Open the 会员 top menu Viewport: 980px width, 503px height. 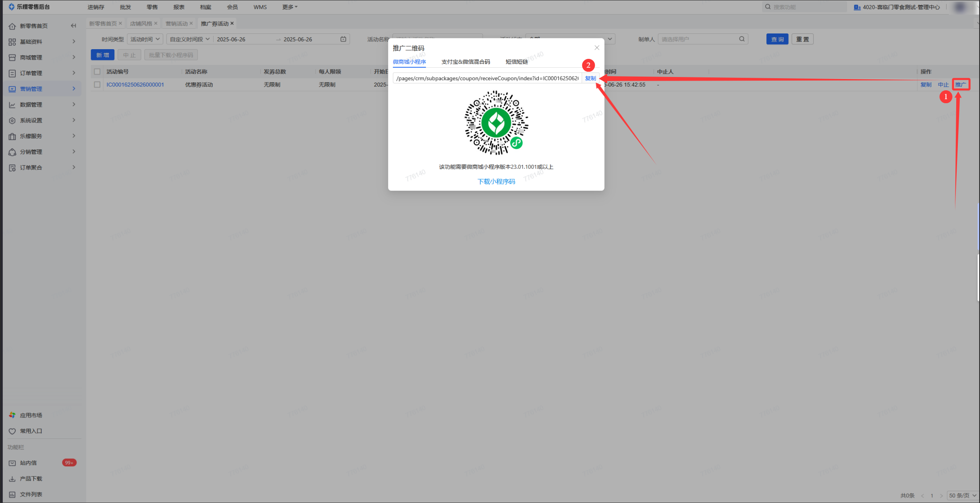(232, 7)
